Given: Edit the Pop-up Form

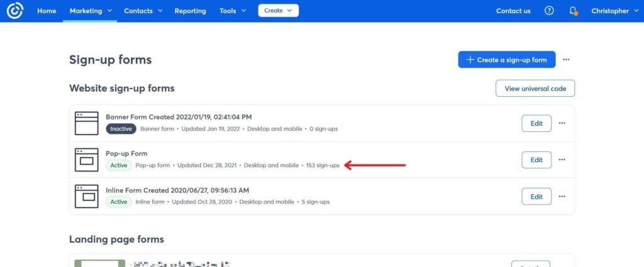Looking at the screenshot, I should click(536, 160).
